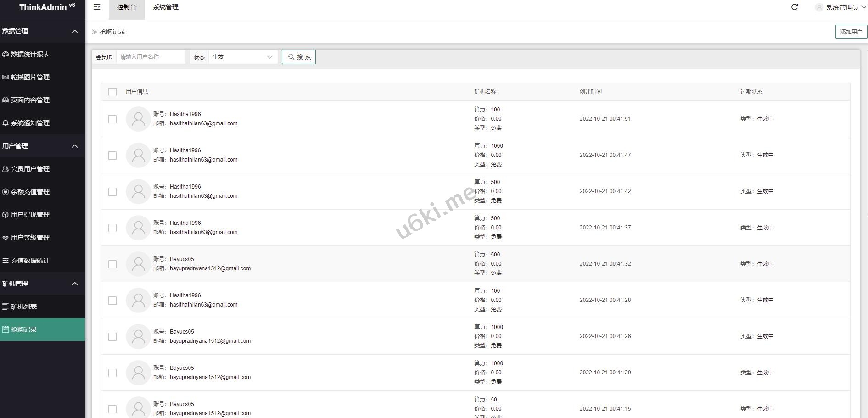The height and width of the screenshot is (418, 868).
Task: Click the page refresh icon
Action: pos(795,7)
